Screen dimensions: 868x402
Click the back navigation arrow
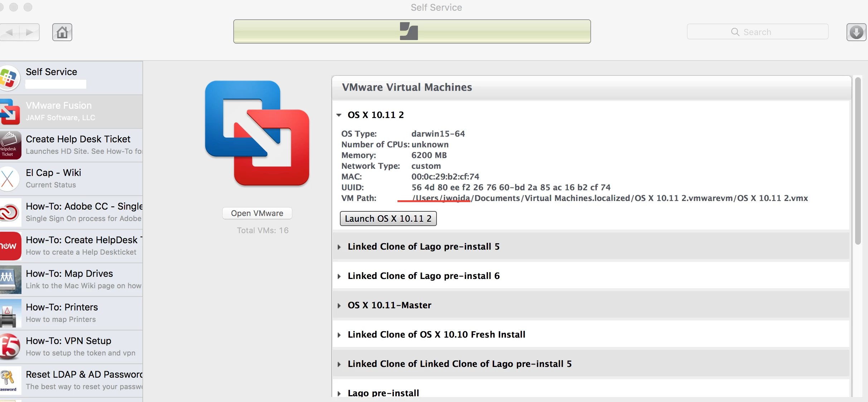10,32
